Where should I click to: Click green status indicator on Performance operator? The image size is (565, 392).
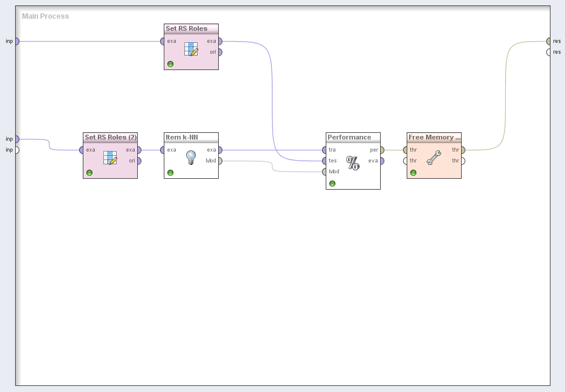click(332, 184)
